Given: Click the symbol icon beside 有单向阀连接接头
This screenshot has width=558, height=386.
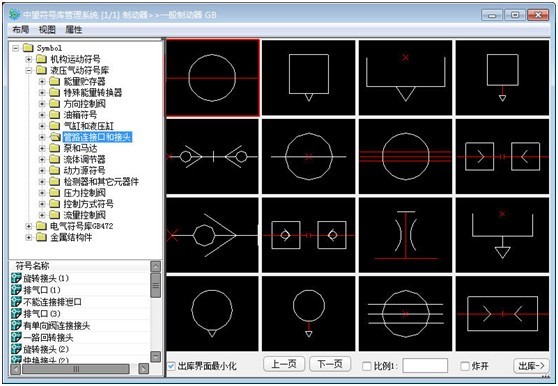Looking at the screenshot, I should (16, 325).
